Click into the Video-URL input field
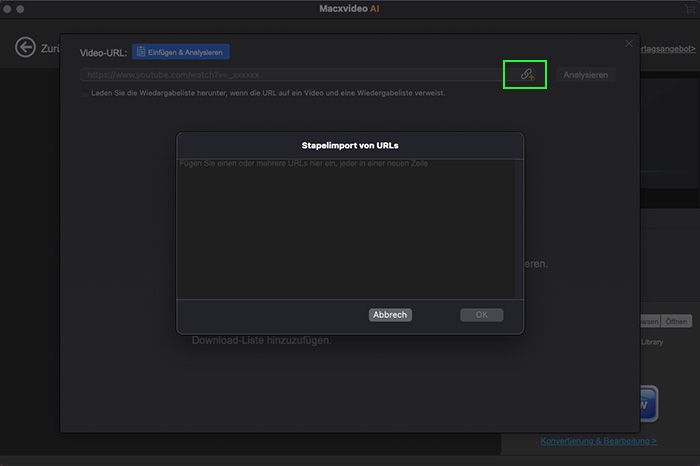Image resolution: width=700 pixels, height=466 pixels. pyautogui.click(x=290, y=75)
